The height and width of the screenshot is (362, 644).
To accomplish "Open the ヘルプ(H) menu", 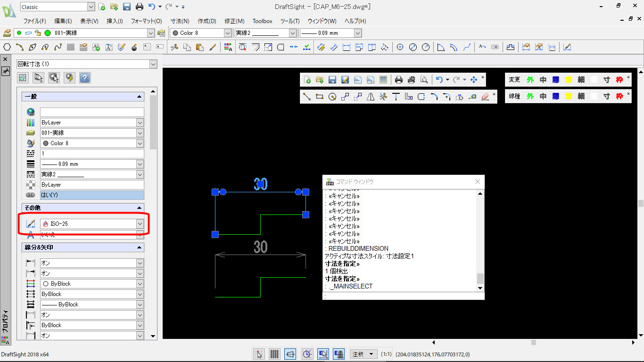I will point(355,21).
